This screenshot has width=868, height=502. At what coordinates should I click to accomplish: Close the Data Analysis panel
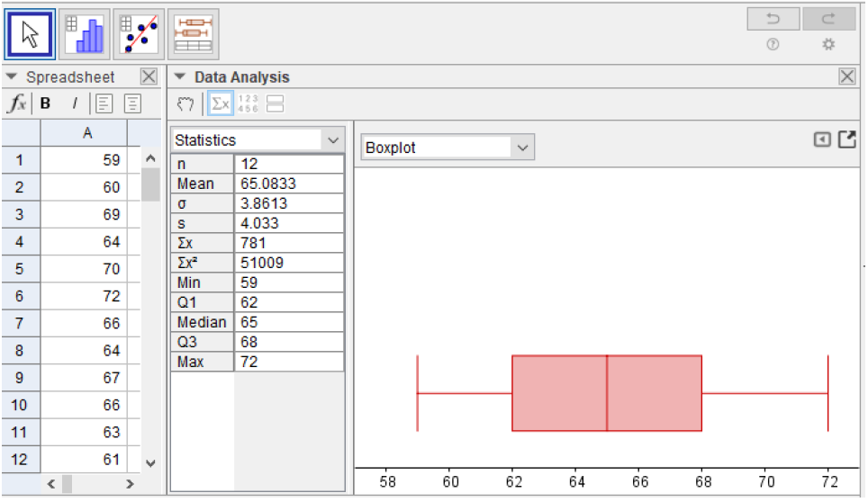847,76
